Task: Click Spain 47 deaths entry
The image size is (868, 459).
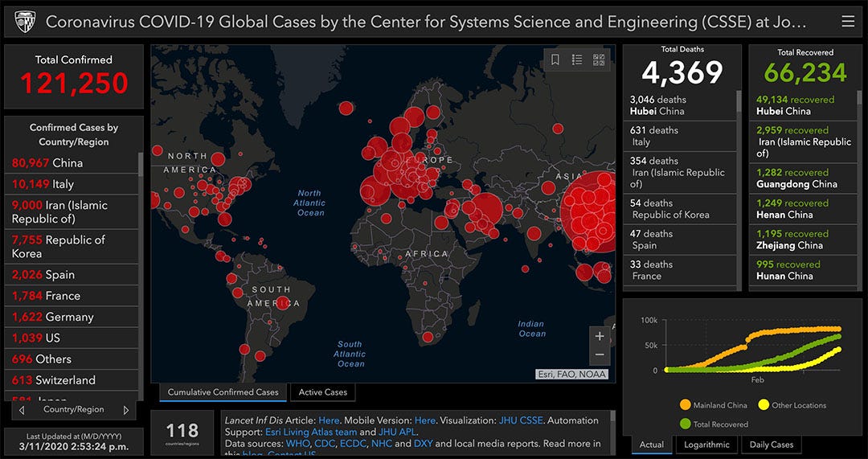Action: click(680, 240)
